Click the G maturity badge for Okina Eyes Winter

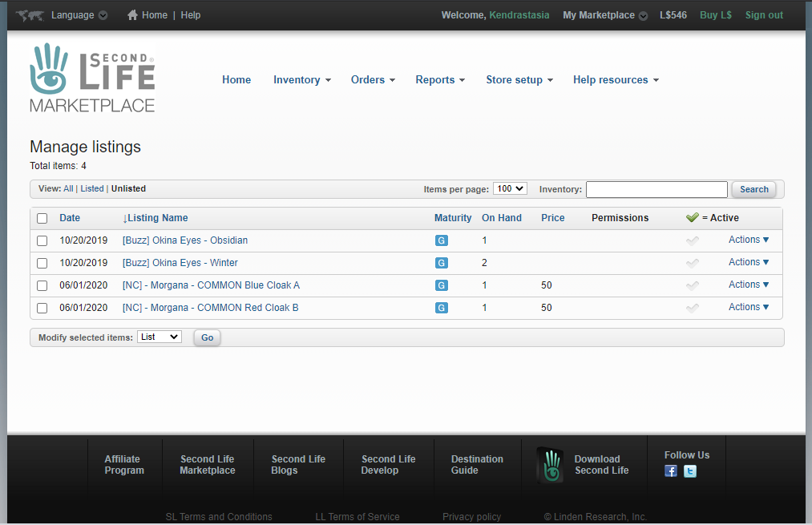[x=441, y=263]
